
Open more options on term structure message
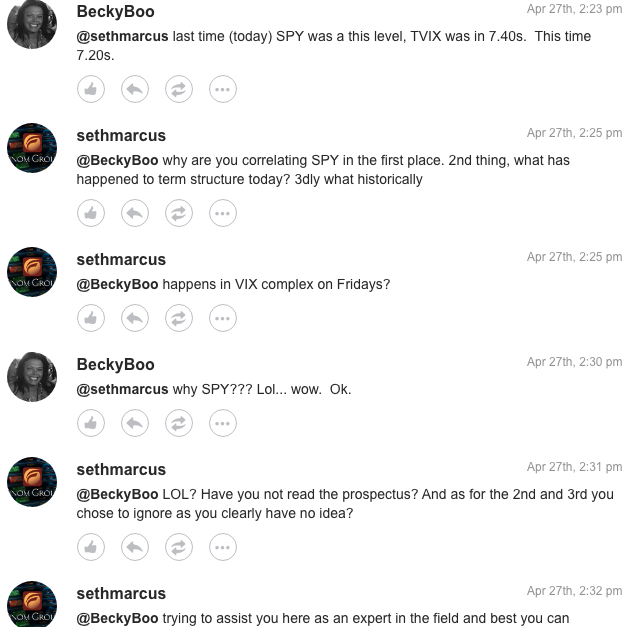[x=223, y=213]
